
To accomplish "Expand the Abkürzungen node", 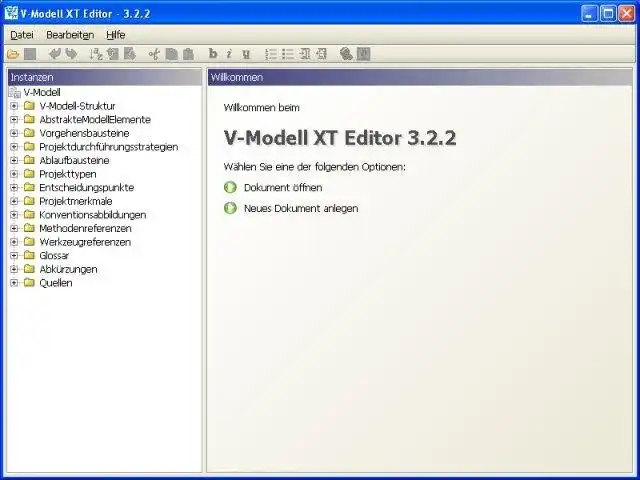I will click(x=14, y=269).
